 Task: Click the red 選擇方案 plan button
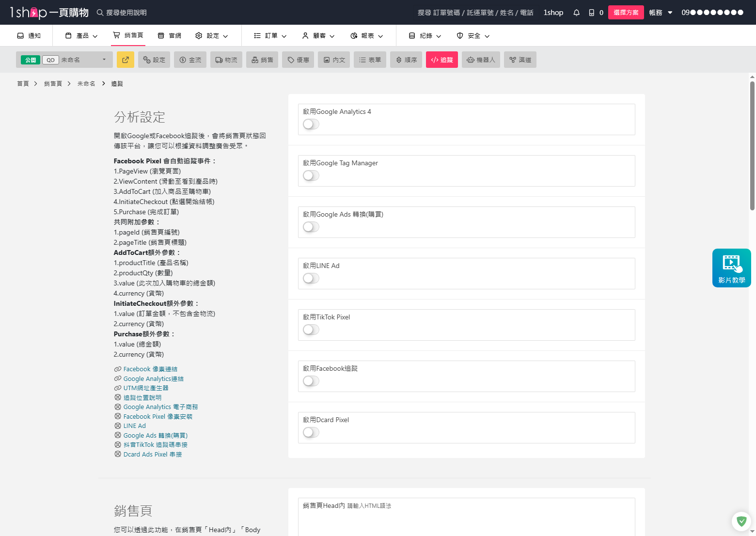coord(626,12)
